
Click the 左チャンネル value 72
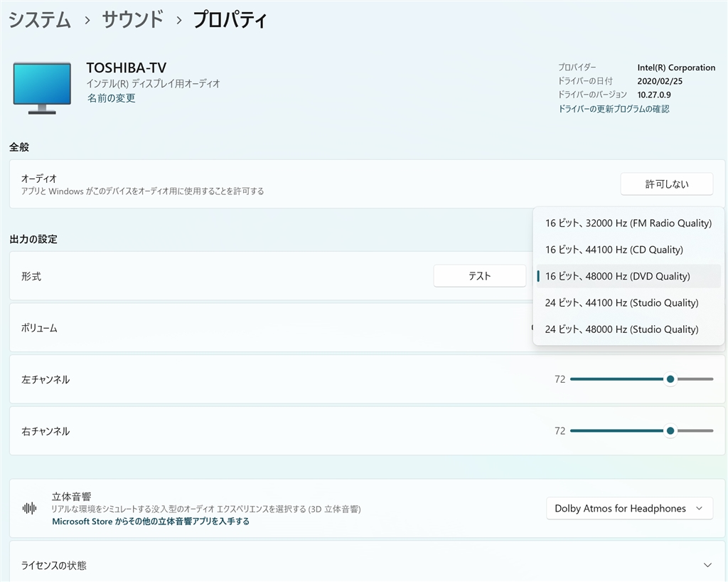pyautogui.click(x=560, y=379)
